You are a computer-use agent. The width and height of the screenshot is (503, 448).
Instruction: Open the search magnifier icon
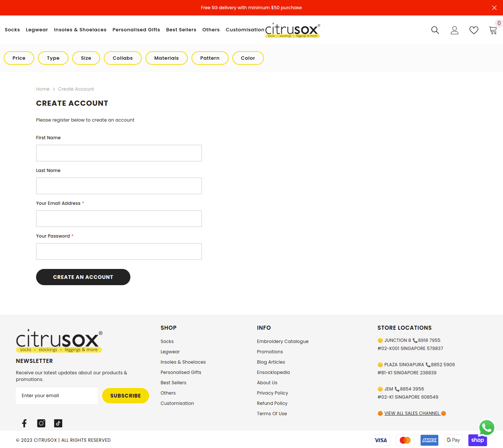(x=435, y=30)
